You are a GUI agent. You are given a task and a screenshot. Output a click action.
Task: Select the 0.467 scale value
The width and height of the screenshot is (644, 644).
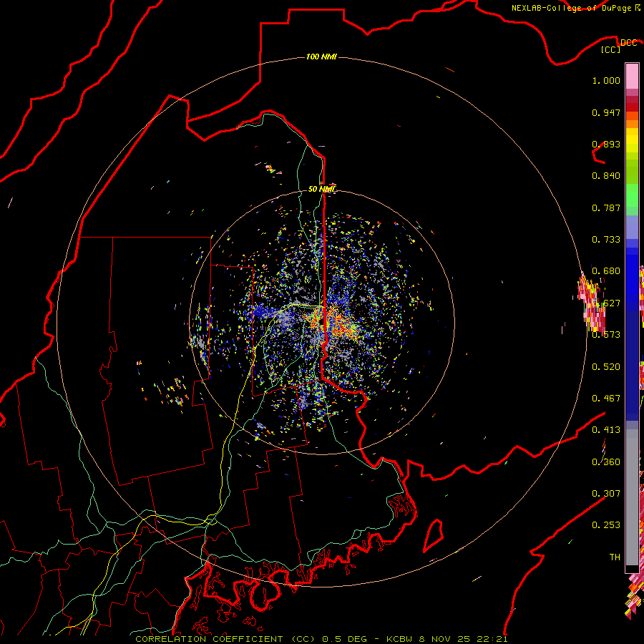tap(606, 399)
